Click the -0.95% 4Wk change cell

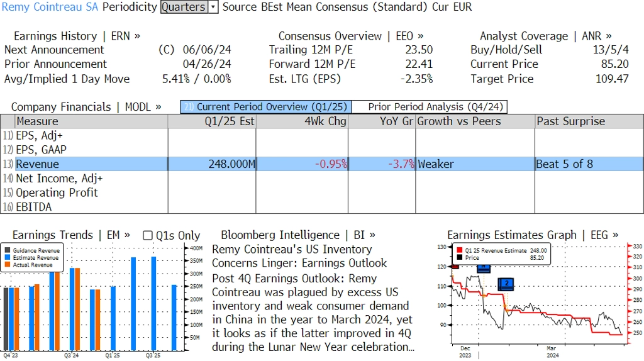coord(302,164)
